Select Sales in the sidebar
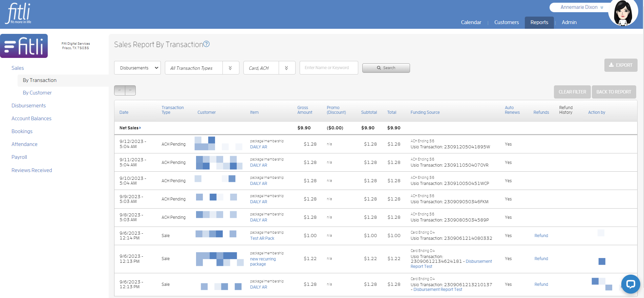Screen dimensions: 644x298 pos(18,68)
